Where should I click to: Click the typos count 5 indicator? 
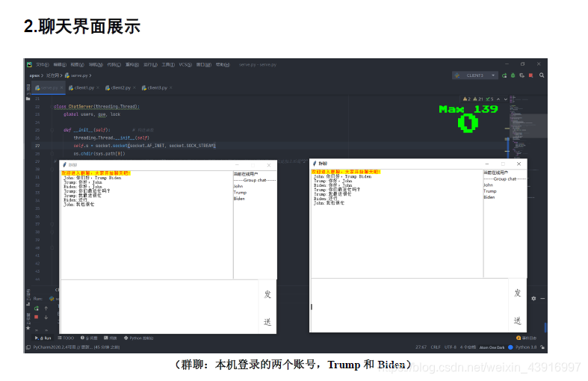[x=489, y=99]
